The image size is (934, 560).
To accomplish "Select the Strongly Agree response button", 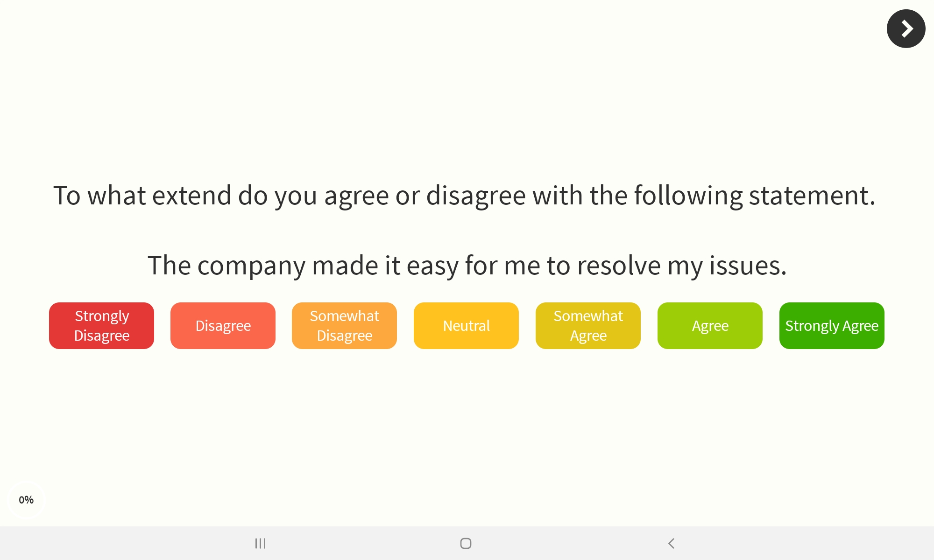I will click(831, 325).
